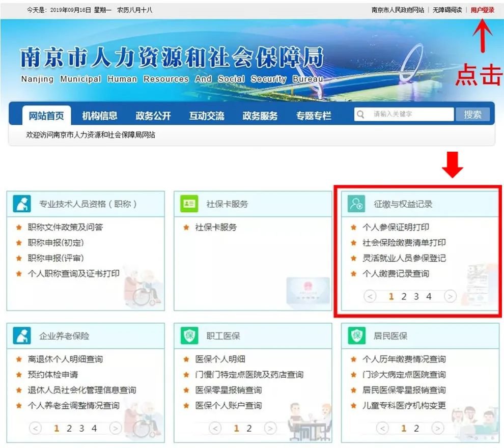Open 个人历年缴费情况查询
This screenshot has width=504, height=448.
pos(404,359)
